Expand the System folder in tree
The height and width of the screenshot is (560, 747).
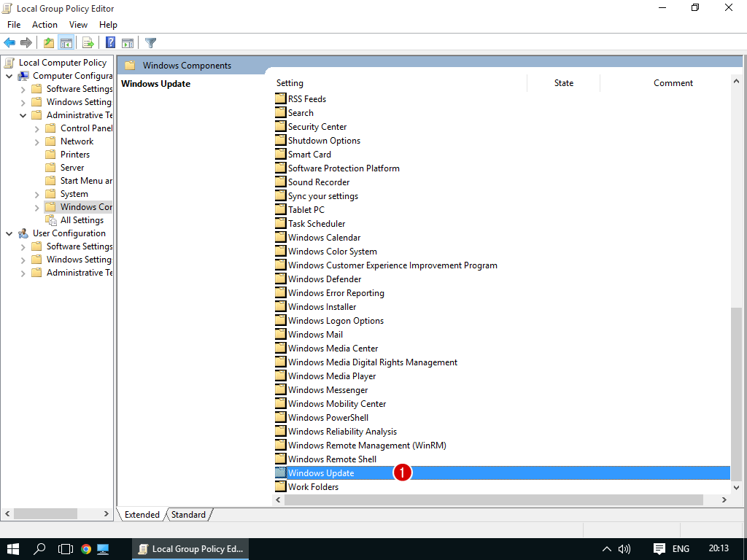(x=37, y=194)
